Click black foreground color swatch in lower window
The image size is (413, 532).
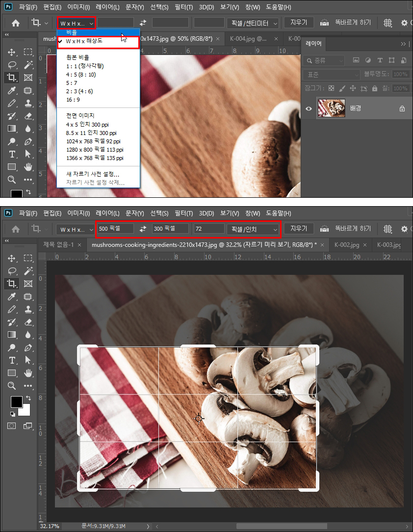pyautogui.click(x=16, y=402)
